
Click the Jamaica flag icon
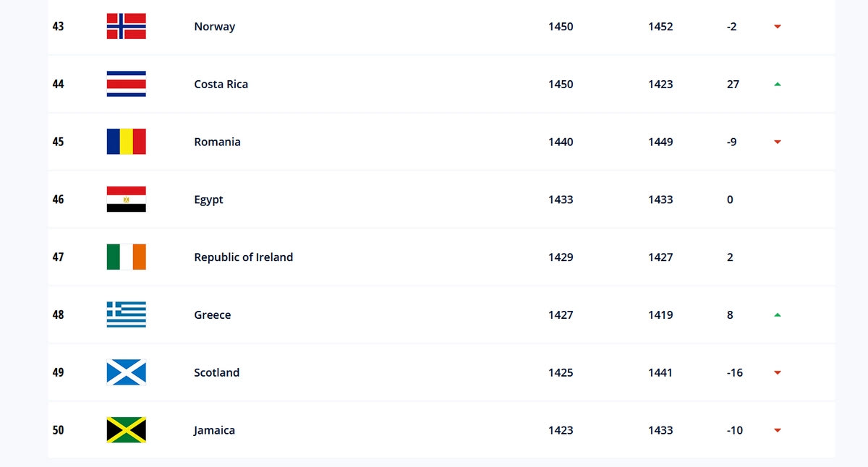127,430
